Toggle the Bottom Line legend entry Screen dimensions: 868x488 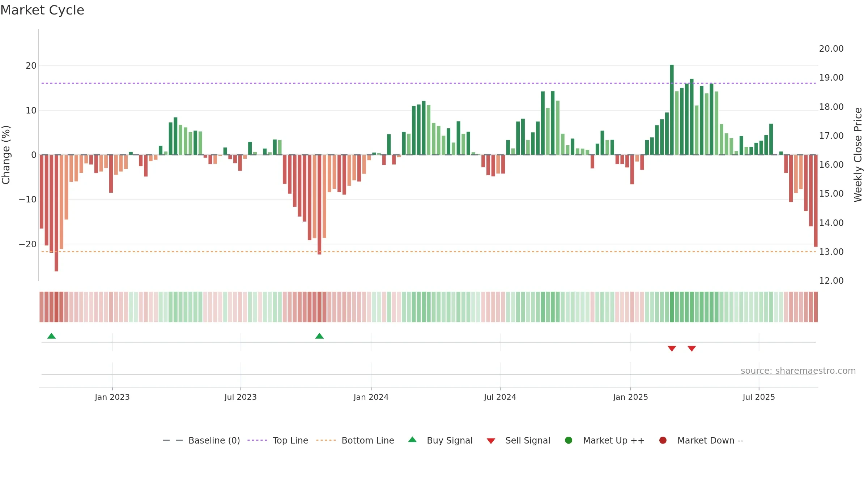(355, 441)
